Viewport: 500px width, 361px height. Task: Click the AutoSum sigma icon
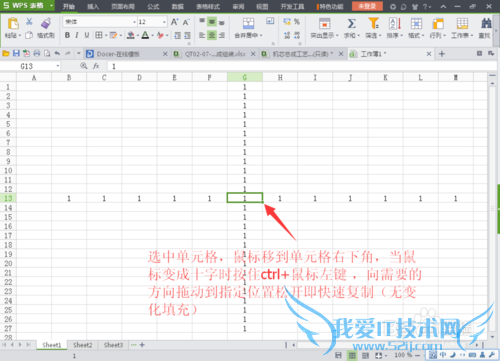coord(351,24)
